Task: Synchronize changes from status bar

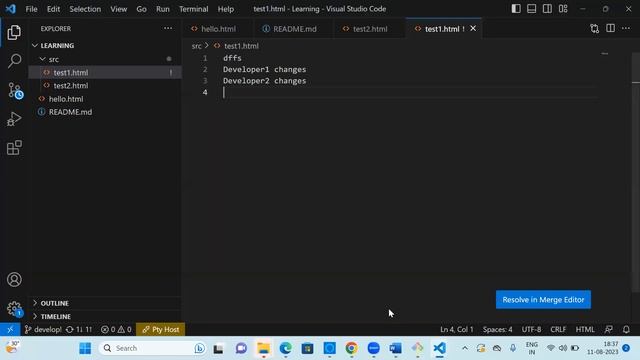Action: coord(79,329)
